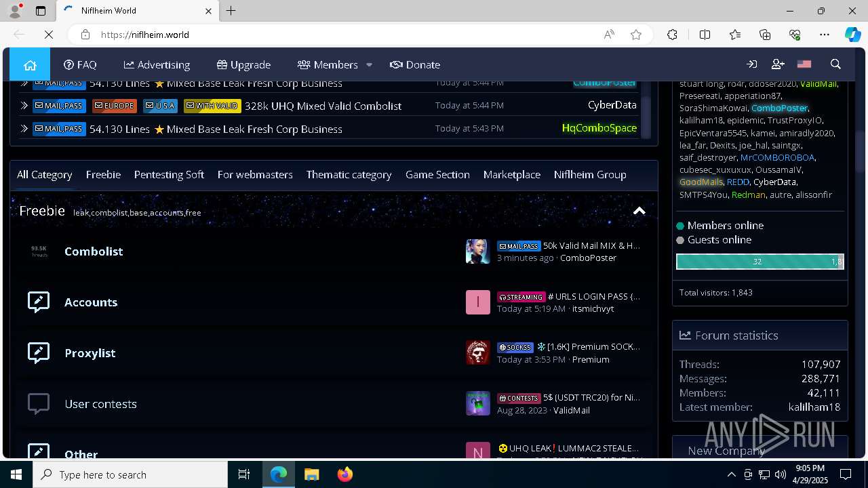Image resolution: width=868 pixels, height=488 pixels.
Task: Open HqComboSpace user profile
Action: pos(599,128)
